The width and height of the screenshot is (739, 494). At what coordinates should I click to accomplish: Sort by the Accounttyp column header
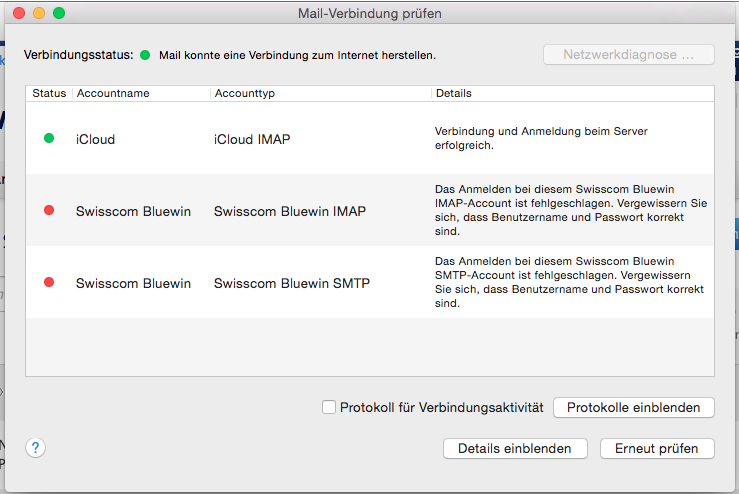coord(320,93)
